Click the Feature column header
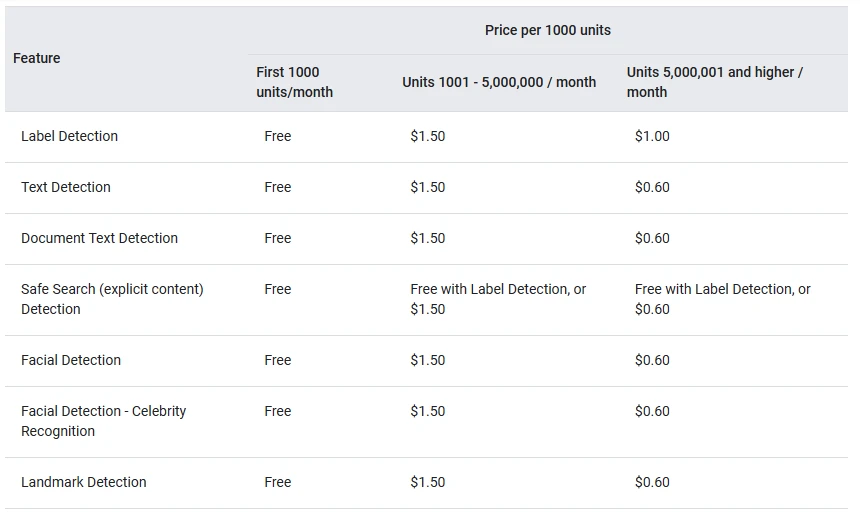Screen dimensions: 860x513 click(x=37, y=58)
